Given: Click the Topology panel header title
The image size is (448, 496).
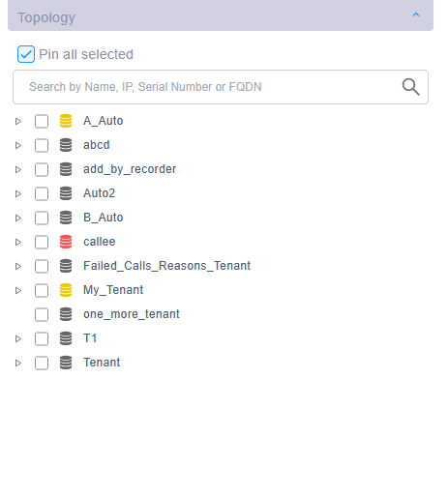Looking at the screenshot, I should [x=46, y=17].
